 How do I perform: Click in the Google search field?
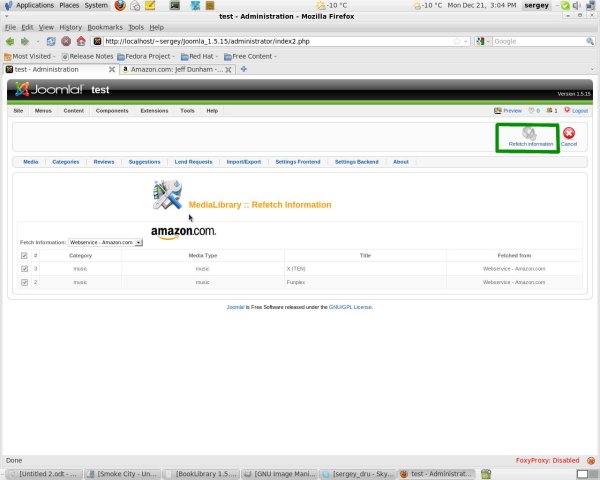tap(539, 41)
